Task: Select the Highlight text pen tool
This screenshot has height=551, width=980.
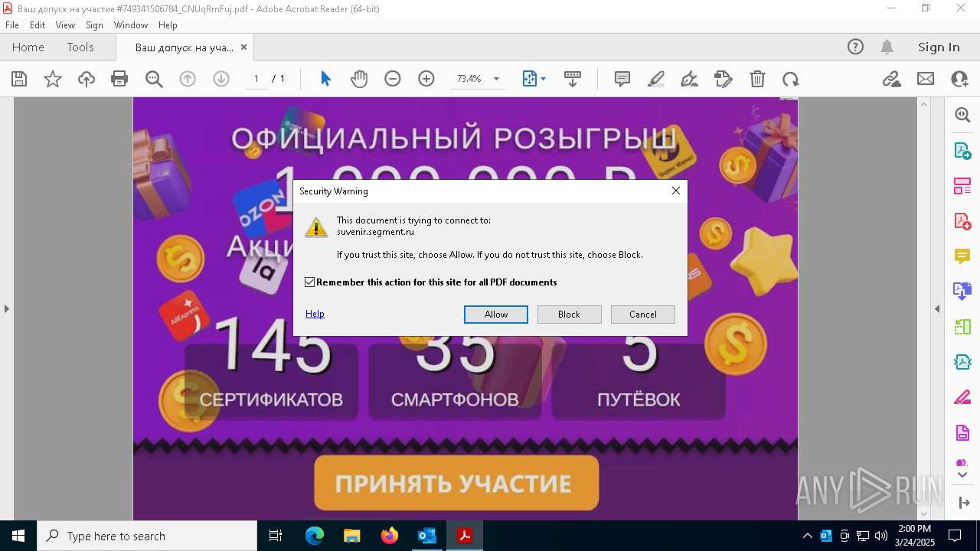Action: click(x=656, y=79)
